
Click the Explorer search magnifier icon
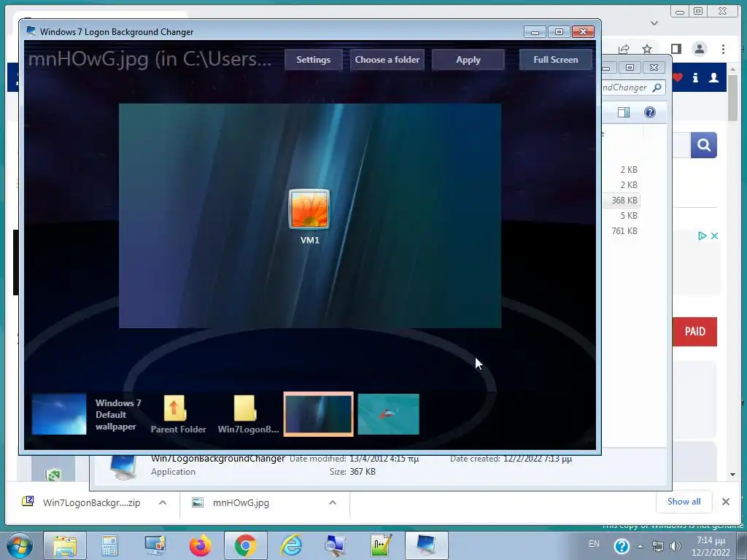pyautogui.click(x=657, y=87)
